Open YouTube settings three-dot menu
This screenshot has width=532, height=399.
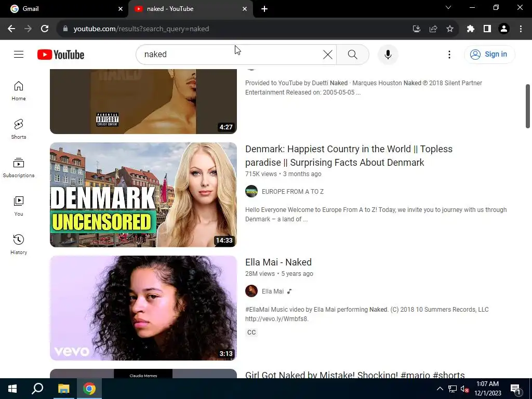[x=449, y=54]
